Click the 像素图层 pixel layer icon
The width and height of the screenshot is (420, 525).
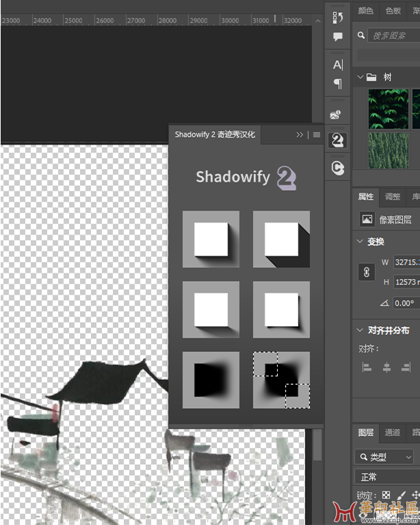367,219
